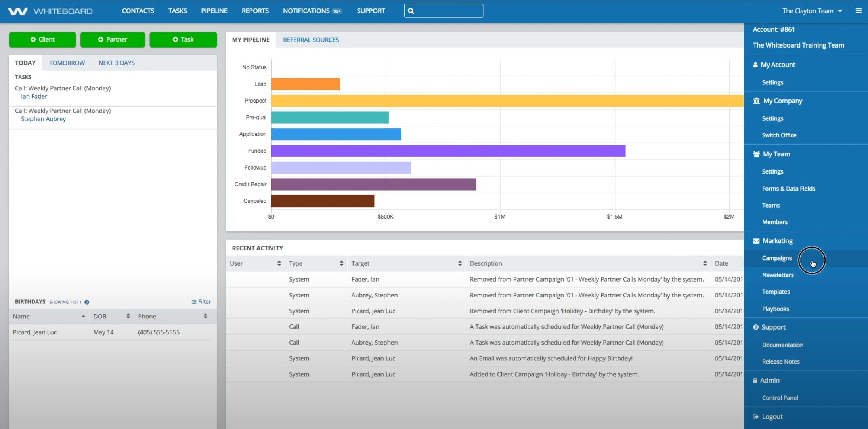Open Playbooks under Marketing
The image size is (868, 429).
775,309
